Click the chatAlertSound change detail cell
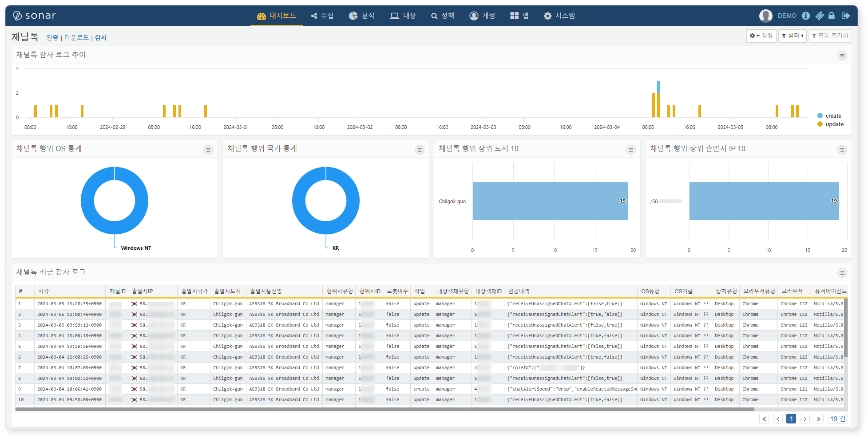 point(572,389)
